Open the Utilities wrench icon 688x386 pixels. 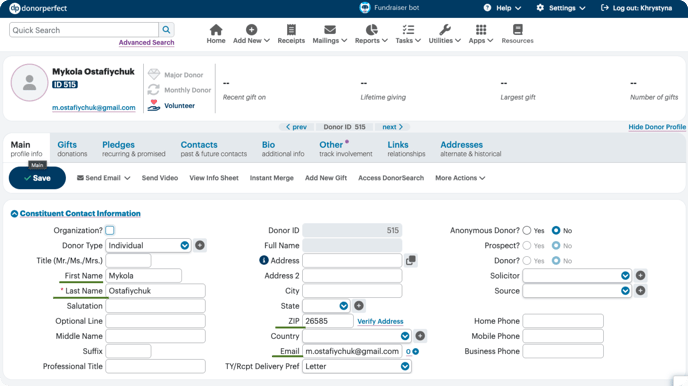click(x=445, y=30)
